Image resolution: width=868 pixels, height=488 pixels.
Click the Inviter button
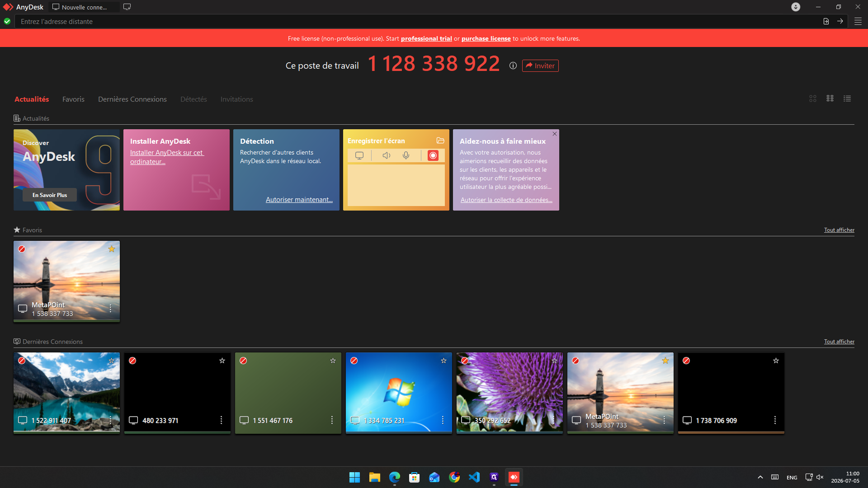click(540, 66)
